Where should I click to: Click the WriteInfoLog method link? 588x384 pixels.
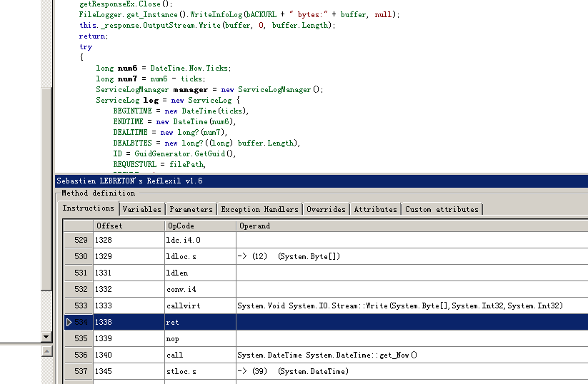[216, 14]
